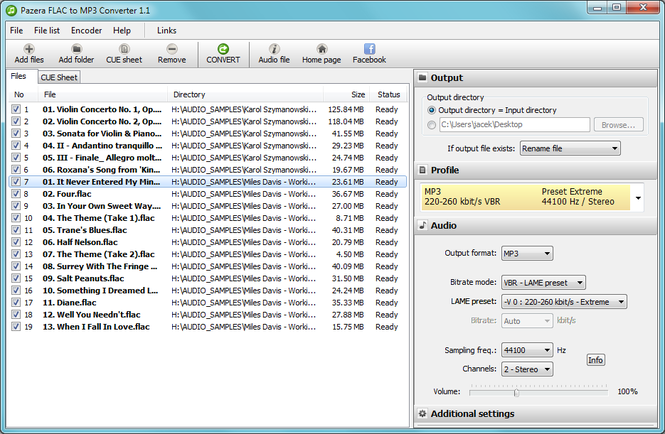Click the Add folder icon
Screen dimensions: 665x434
76,49
